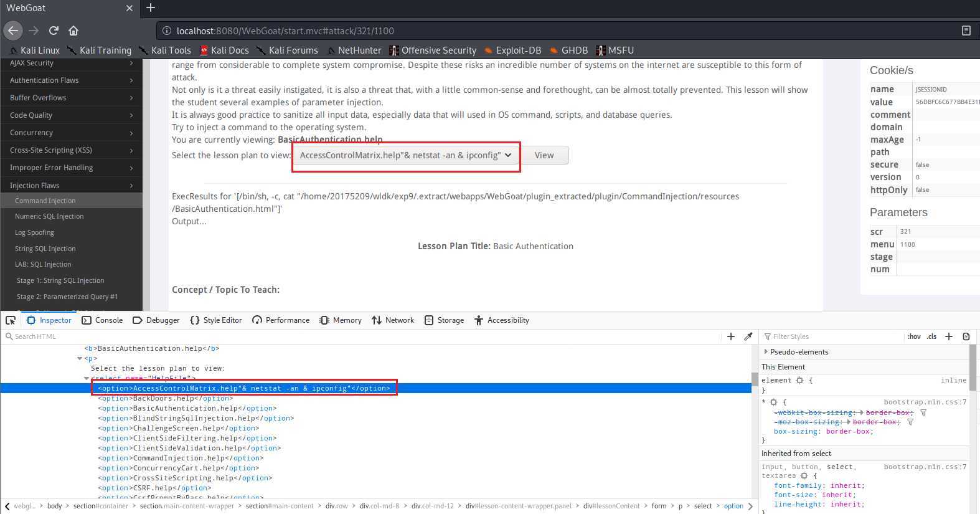Open the Kali Tools bookmark
980x514 pixels.
tap(165, 50)
